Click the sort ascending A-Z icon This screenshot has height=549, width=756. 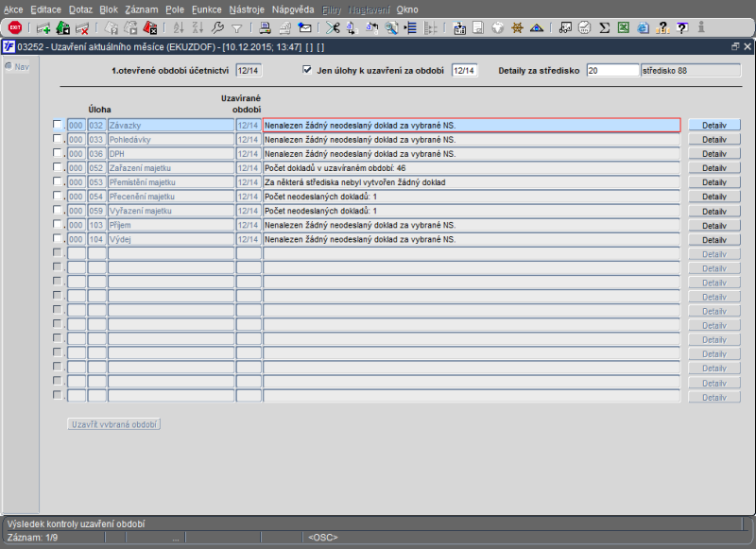[179, 28]
